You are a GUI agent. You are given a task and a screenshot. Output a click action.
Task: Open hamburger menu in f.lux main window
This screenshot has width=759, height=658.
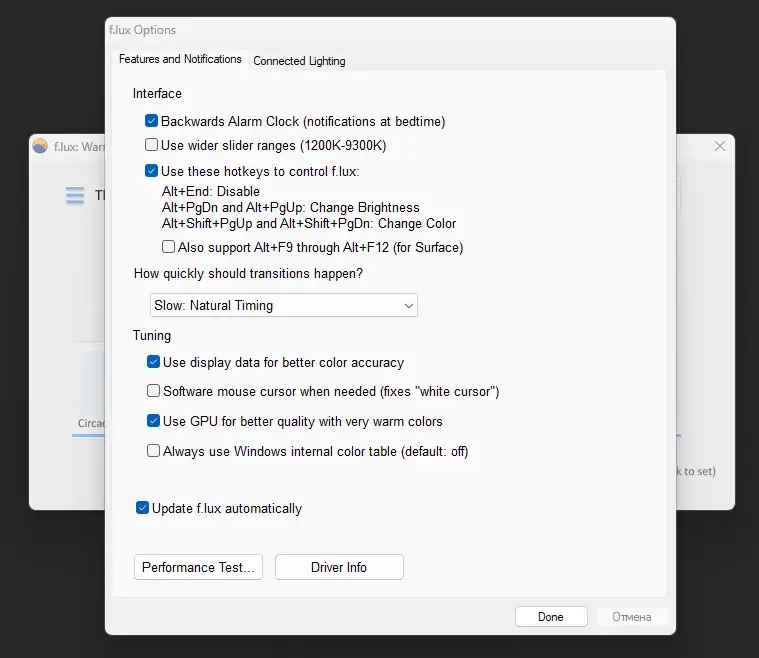tap(75, 196)
